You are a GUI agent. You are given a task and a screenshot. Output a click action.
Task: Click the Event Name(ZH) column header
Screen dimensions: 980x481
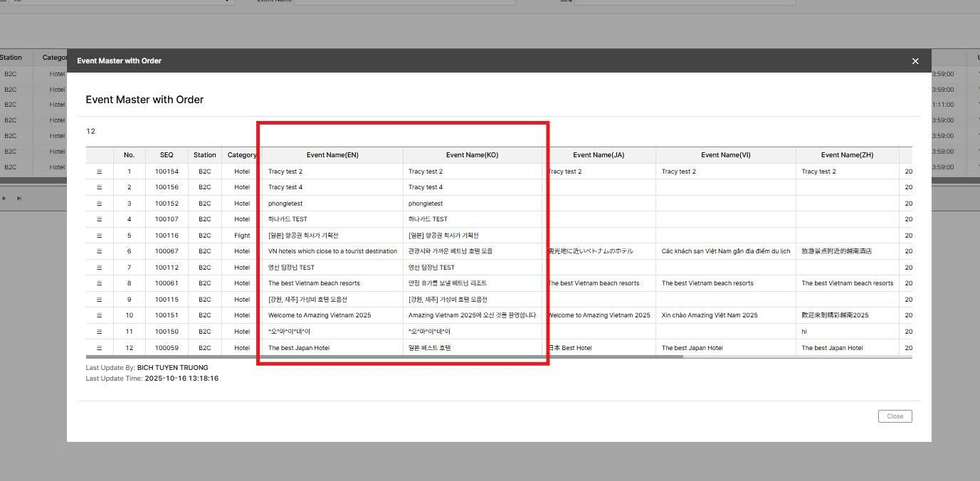coord(847,155)
